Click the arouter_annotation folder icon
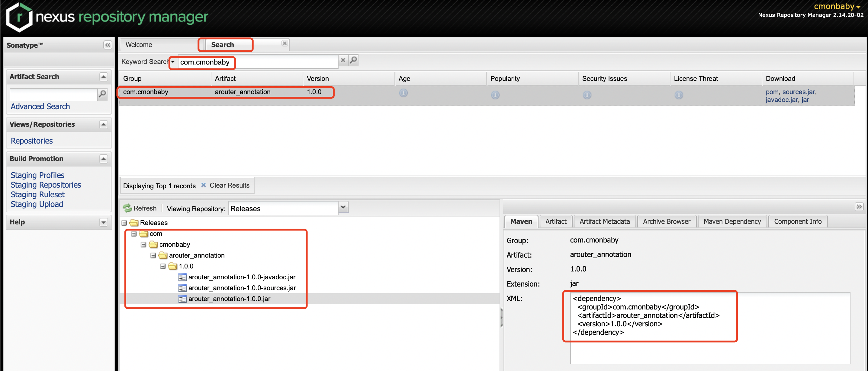This screenshot has width=868, height=371. pyautogui.click(x=163, y=255)
